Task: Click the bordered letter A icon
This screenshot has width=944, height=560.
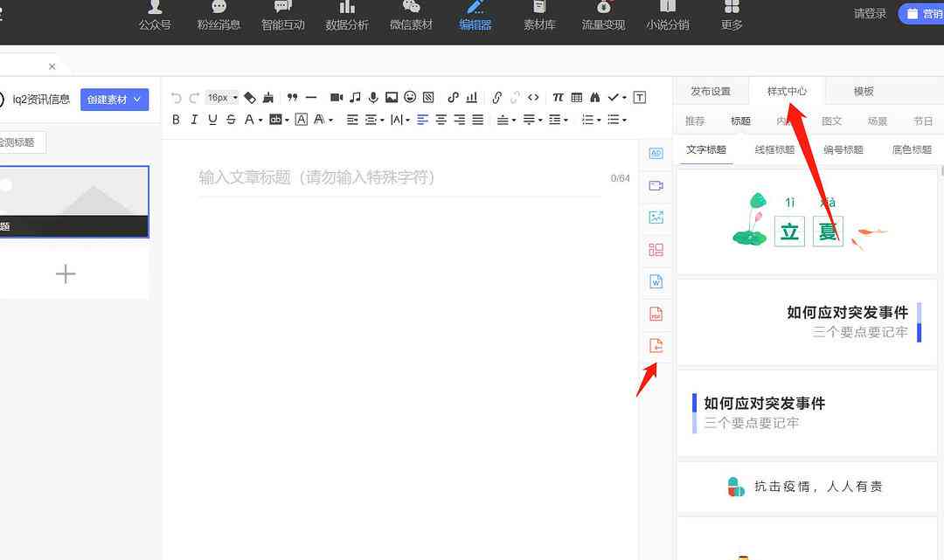Action: coord(301,120)
